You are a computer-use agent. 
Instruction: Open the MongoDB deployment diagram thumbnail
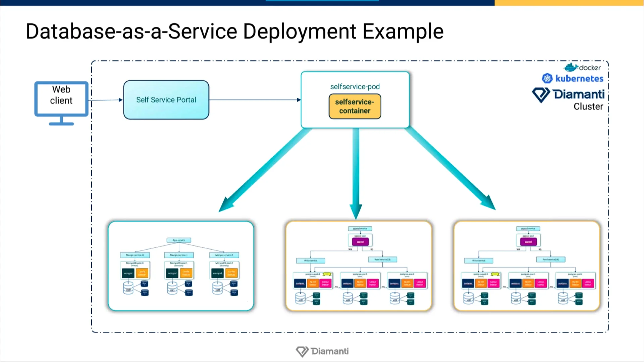pos(181,266)
